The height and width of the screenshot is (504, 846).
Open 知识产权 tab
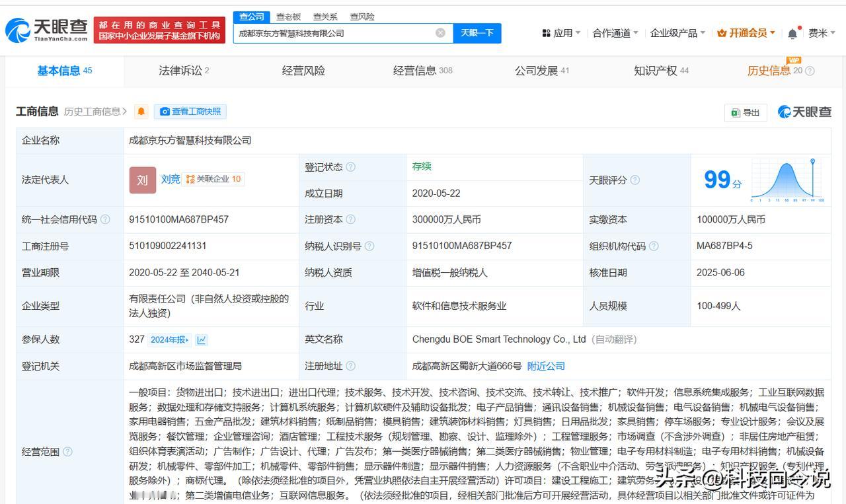tap(661, 71)
